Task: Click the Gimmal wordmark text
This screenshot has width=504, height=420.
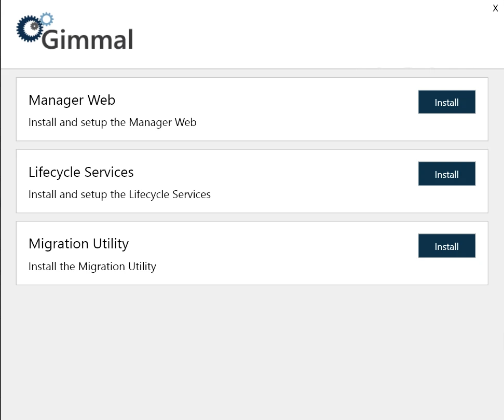Action: coord(88,39)
